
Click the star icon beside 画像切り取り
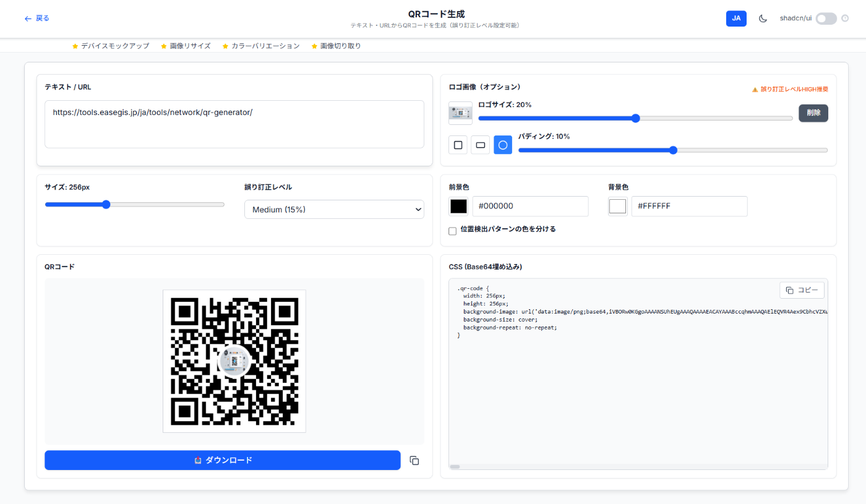(314, 45)
